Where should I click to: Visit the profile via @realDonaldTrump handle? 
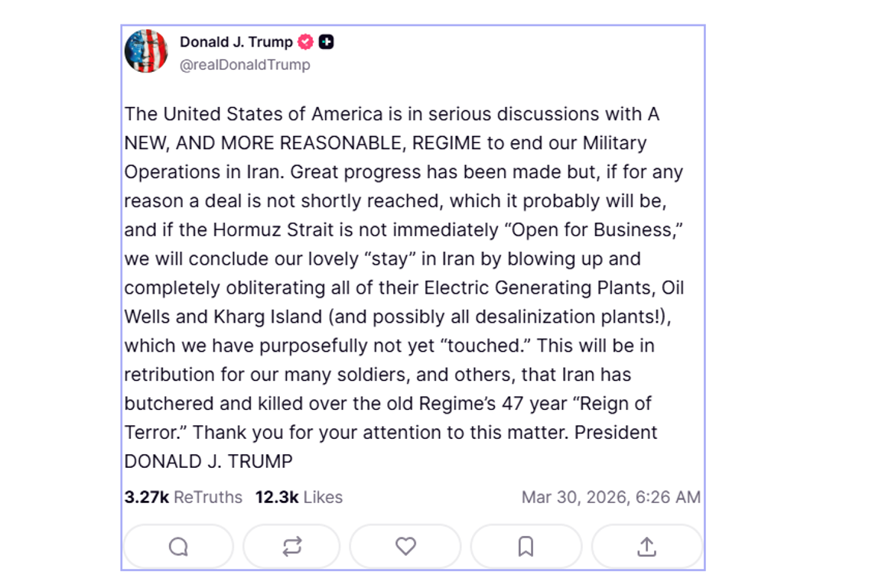[244, 65]
